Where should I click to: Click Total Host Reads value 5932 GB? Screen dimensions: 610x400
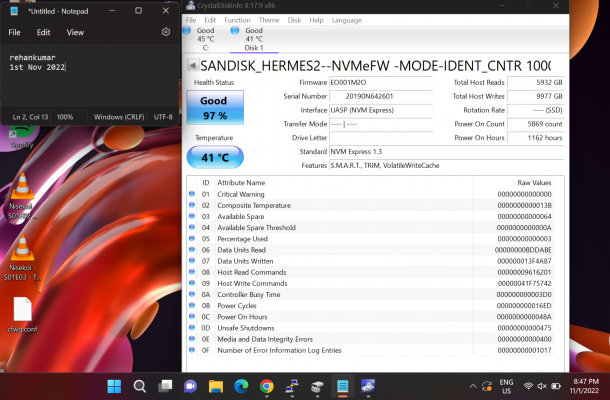pos(536,82)
